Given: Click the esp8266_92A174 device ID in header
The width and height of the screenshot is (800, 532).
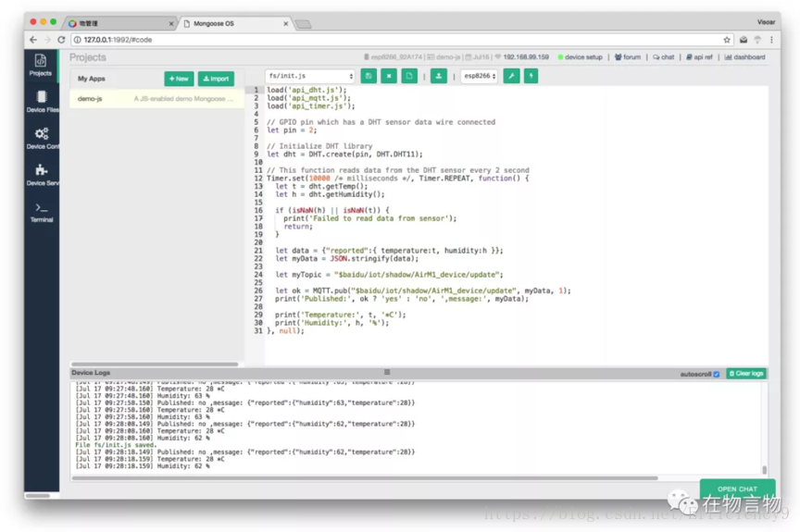Looking at the screenshot, I should click(x=396, y=57).
